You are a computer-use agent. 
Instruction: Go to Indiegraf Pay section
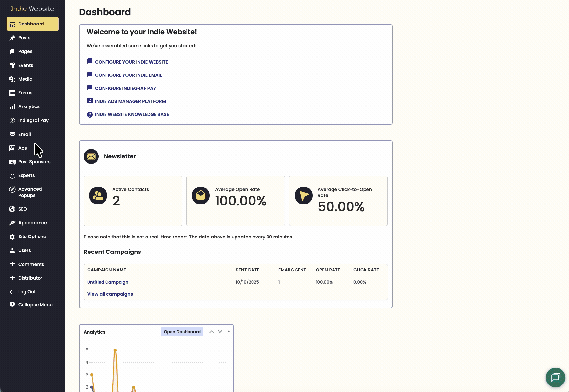point(33,120)
